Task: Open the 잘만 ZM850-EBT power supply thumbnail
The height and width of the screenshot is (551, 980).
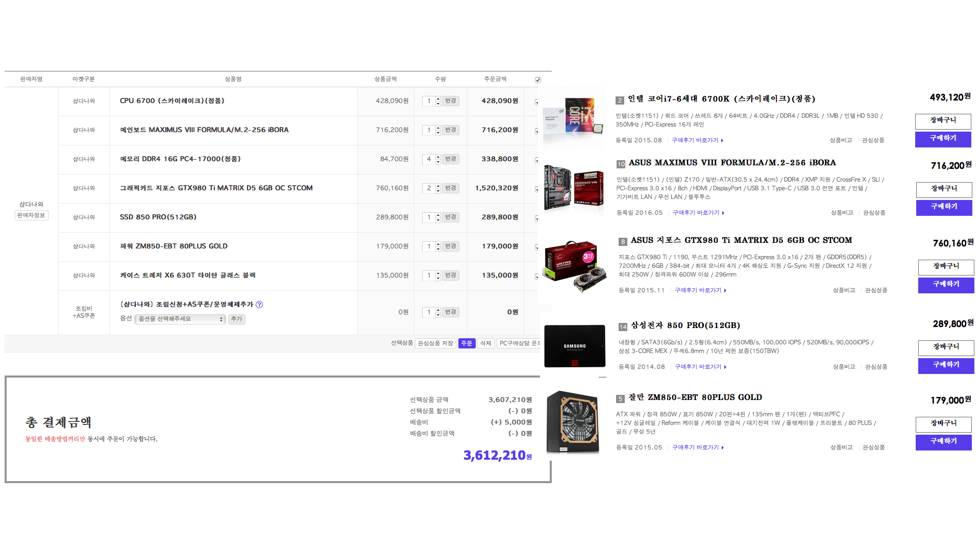Action: pyautogui.click(x=573, y=422)
